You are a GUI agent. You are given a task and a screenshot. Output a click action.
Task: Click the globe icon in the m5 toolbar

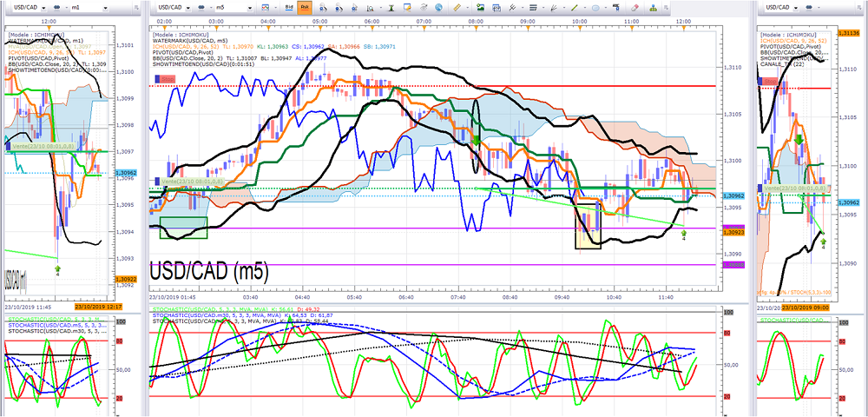click(438, 7)
